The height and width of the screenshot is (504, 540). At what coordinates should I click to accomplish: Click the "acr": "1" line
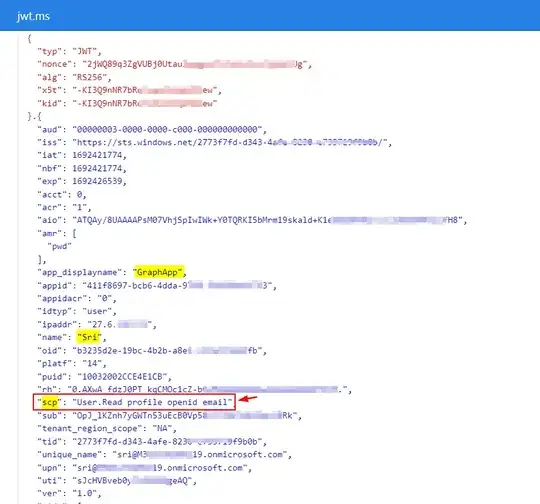(x=64, y=207)
